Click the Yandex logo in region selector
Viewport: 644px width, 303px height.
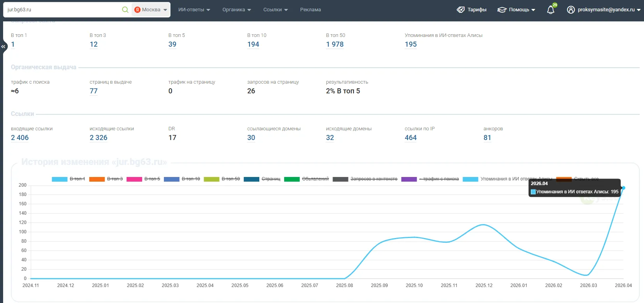[137, 10]
